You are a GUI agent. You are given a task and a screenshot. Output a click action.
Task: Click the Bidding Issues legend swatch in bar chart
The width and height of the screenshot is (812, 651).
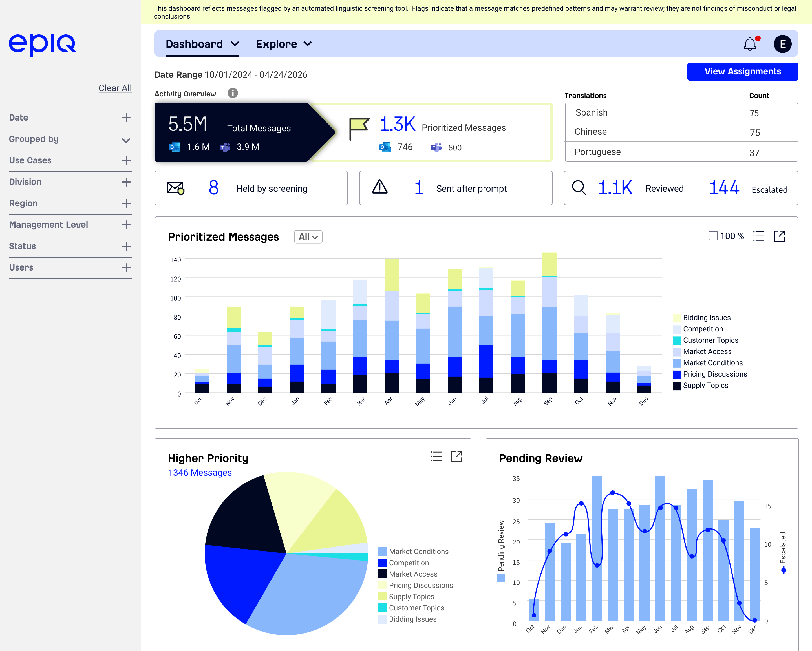click(676, 318)
